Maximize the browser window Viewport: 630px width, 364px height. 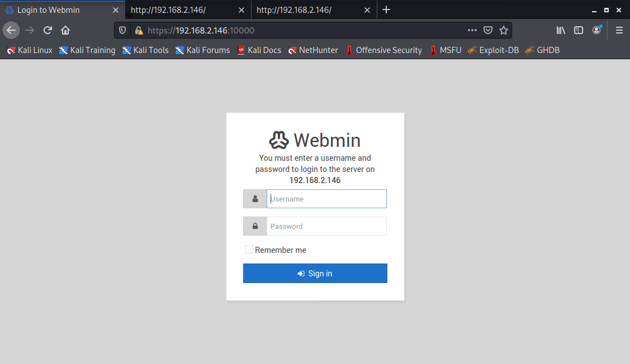pyautogui.click(x=607, y=10)
